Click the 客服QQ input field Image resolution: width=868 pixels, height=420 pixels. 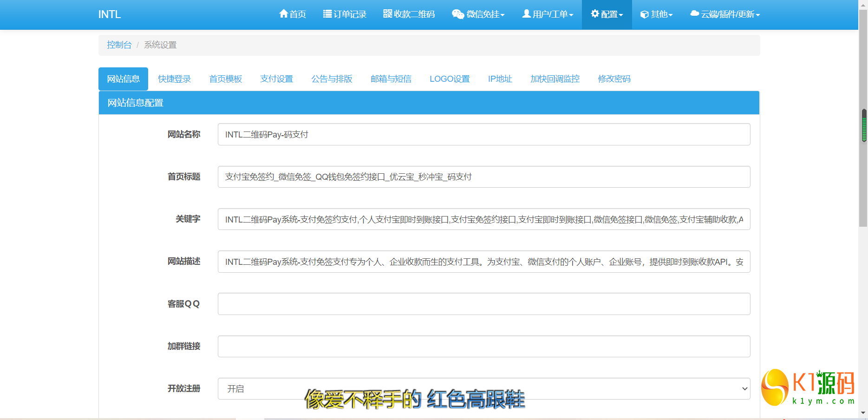(x=484, y=304)
